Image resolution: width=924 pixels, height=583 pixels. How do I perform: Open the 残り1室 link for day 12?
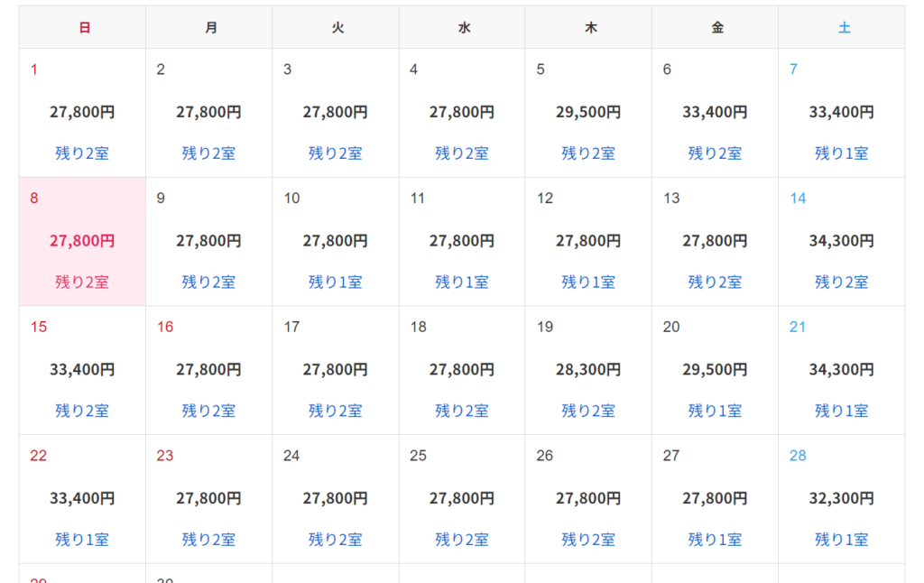(588, 282)
